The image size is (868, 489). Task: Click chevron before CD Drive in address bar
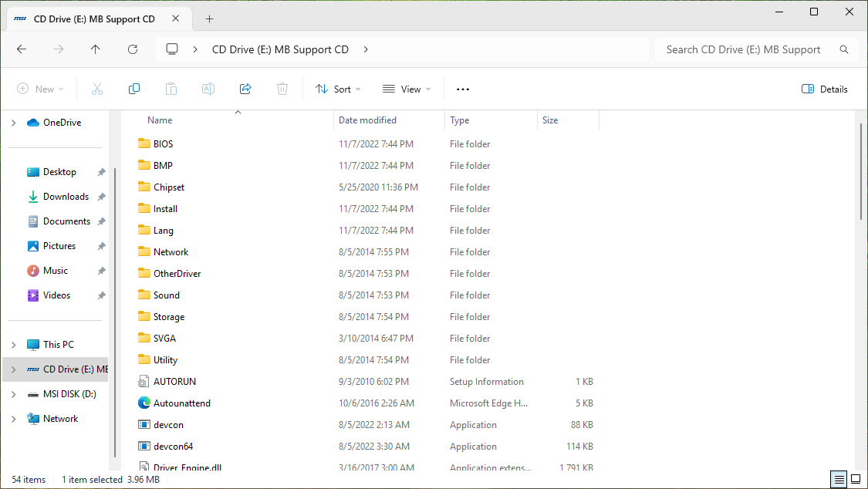[195, 49]
